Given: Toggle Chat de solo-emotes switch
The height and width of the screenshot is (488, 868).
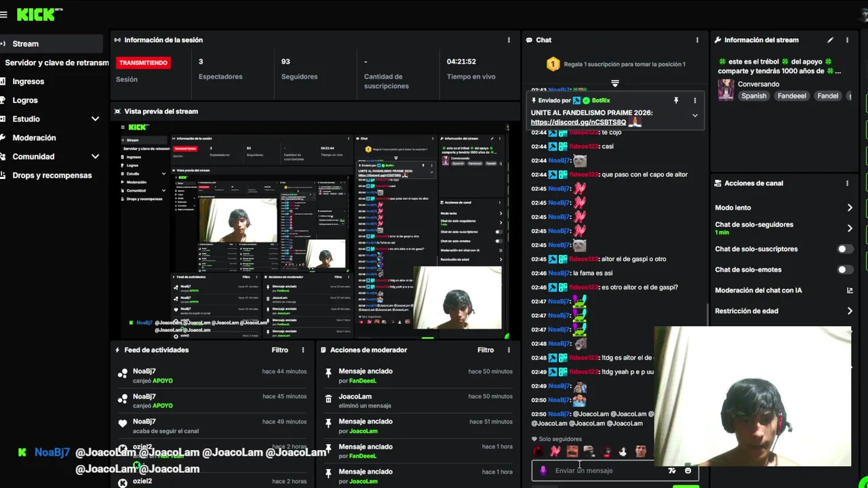Looking at the screenshot, I should [845, 270].
